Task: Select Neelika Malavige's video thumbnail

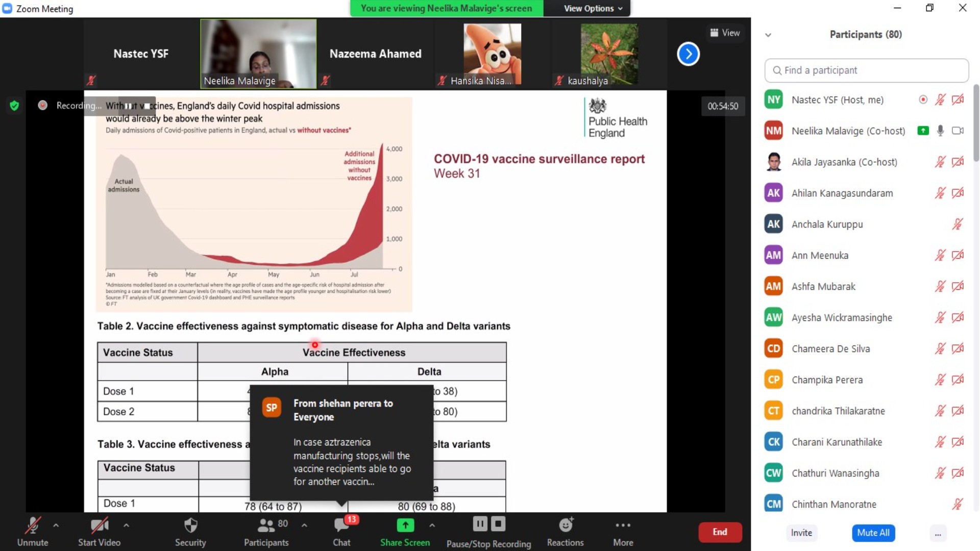Action: point(258,54)
